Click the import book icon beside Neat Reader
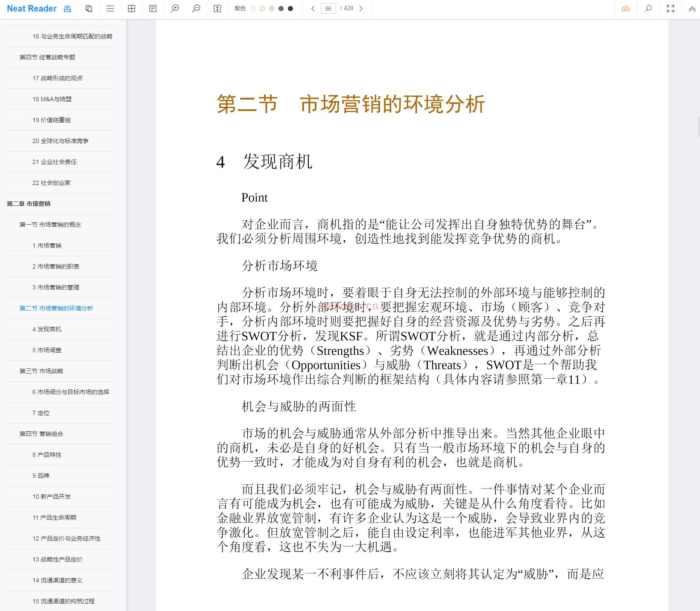This screenshot has width=700, height=611. pos(67,9)
